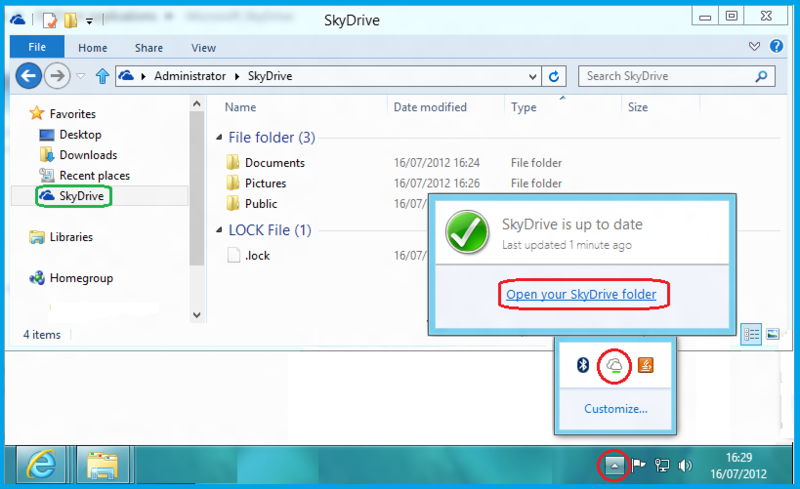The image size is (800, 489).
Task: Click navigation pane scroll down arrow
Action: coord(196,315)
